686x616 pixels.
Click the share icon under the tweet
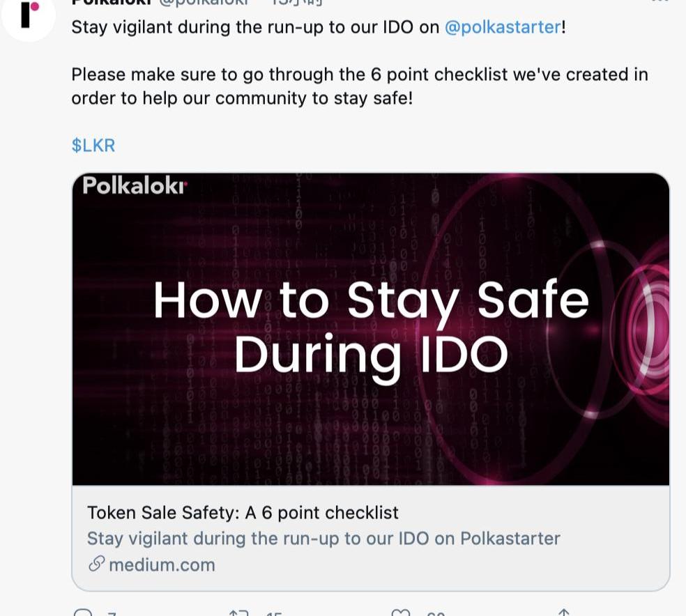(x=563, y=613)
